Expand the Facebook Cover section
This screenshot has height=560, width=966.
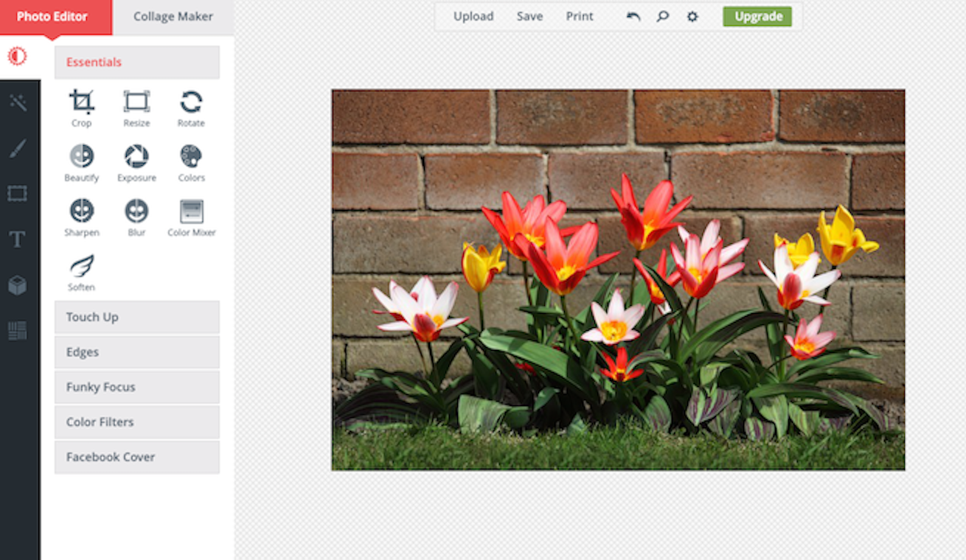tap(137, 457)
